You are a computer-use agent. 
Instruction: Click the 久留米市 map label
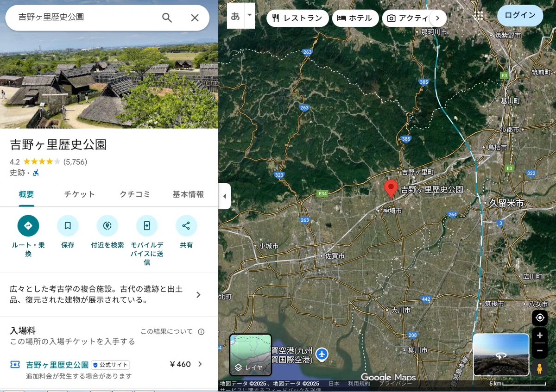(506, 203)
